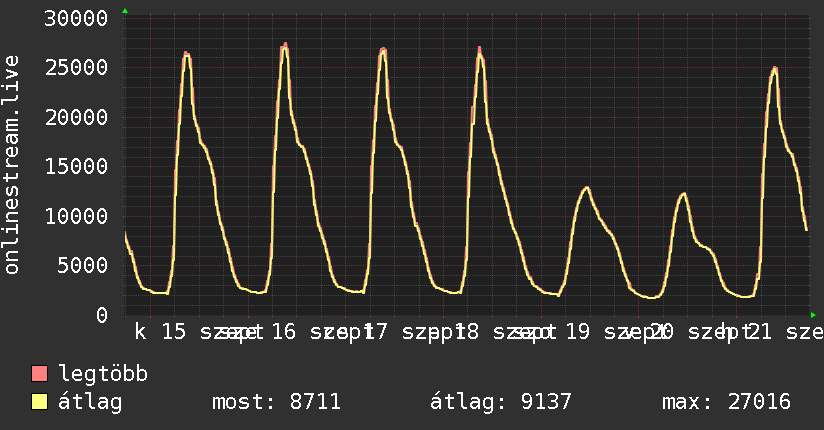This screenshot has height=430, width=824.
Task: Click the most: 8711 value
Action: pyautogui.click(x=276, y=402)
